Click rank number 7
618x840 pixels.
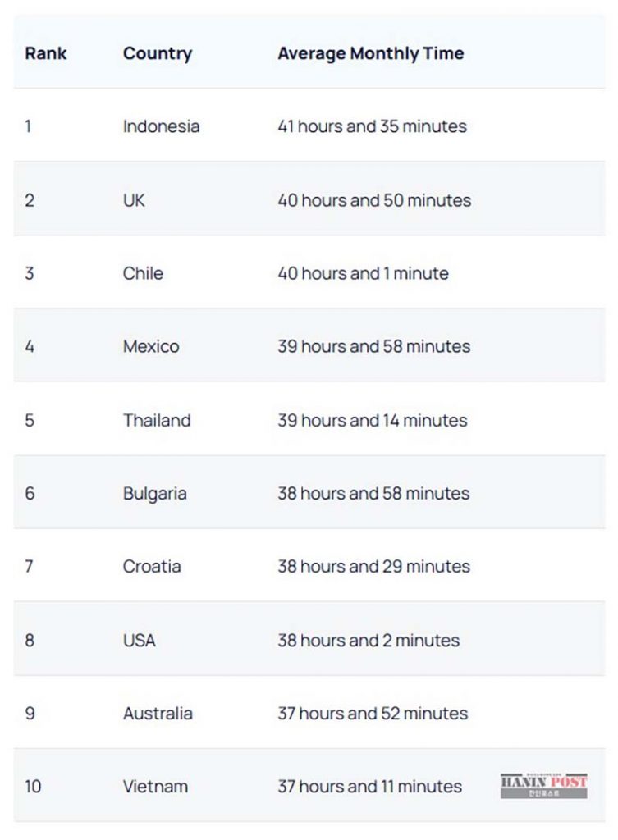tap(30, 566)
